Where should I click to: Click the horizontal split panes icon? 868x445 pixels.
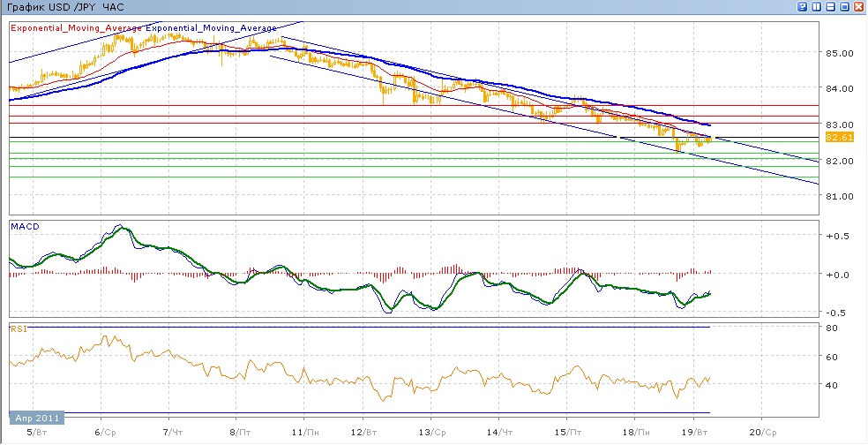830,6
